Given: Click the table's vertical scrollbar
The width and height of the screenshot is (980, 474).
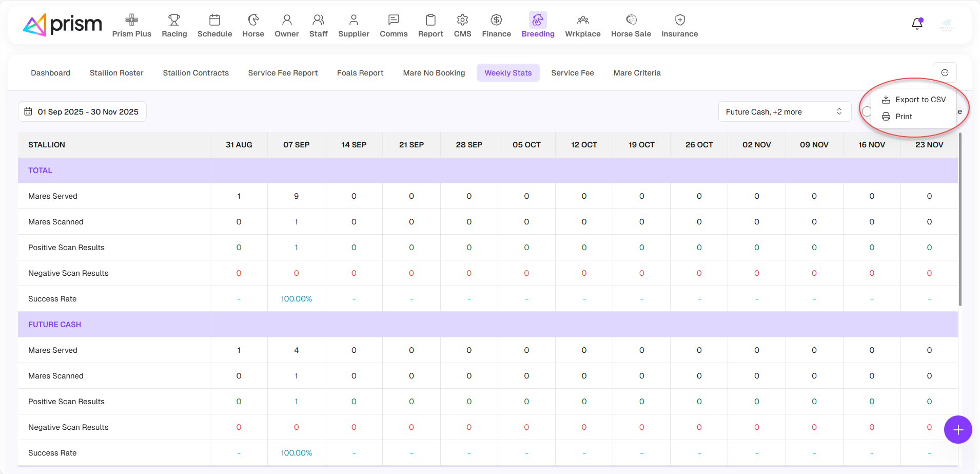Looking at the screenshot, I should [x=959, y=221].
